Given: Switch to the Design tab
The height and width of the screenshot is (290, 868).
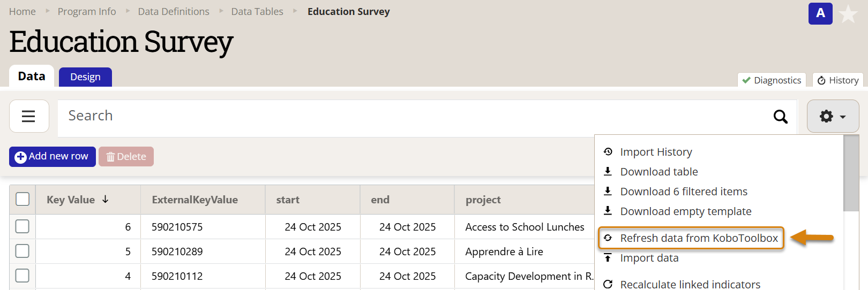Looking at the screenshot, I should click(85, 77).
